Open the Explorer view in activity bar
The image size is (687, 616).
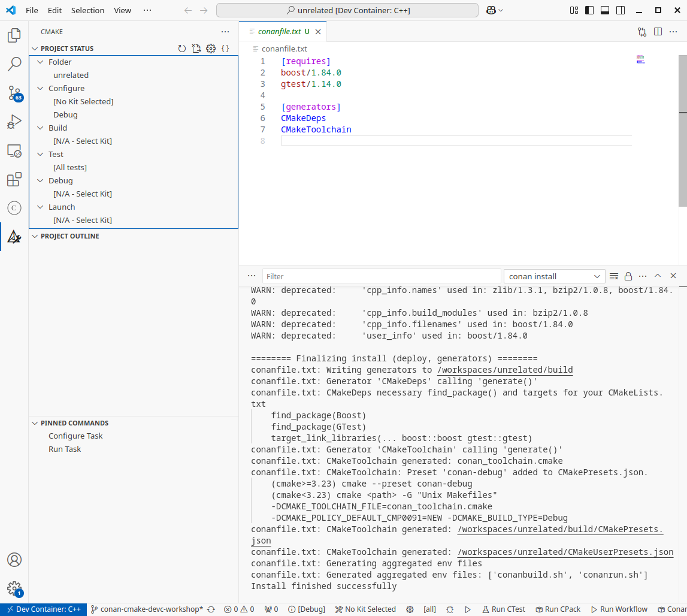[14, 36]
